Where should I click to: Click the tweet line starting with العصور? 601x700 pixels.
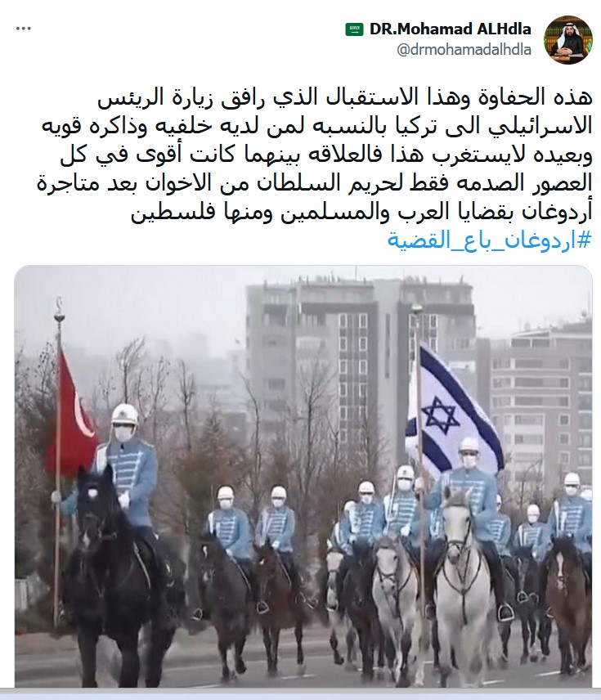314,183
